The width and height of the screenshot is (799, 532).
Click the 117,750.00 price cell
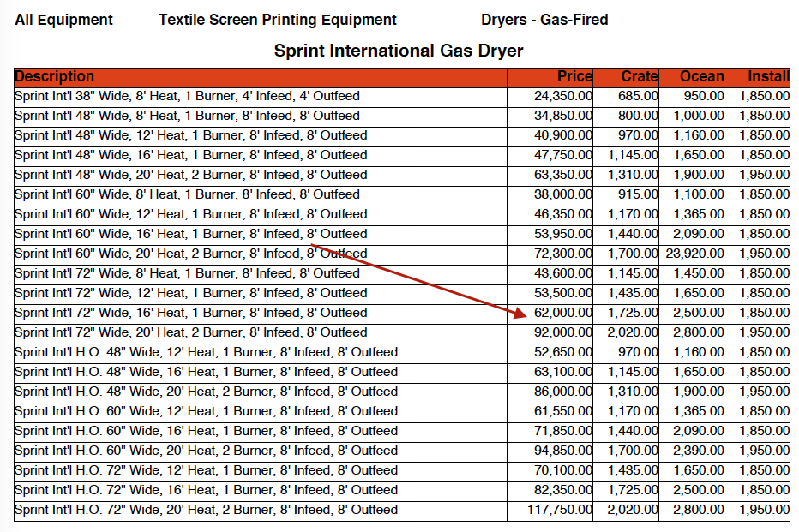560,510
